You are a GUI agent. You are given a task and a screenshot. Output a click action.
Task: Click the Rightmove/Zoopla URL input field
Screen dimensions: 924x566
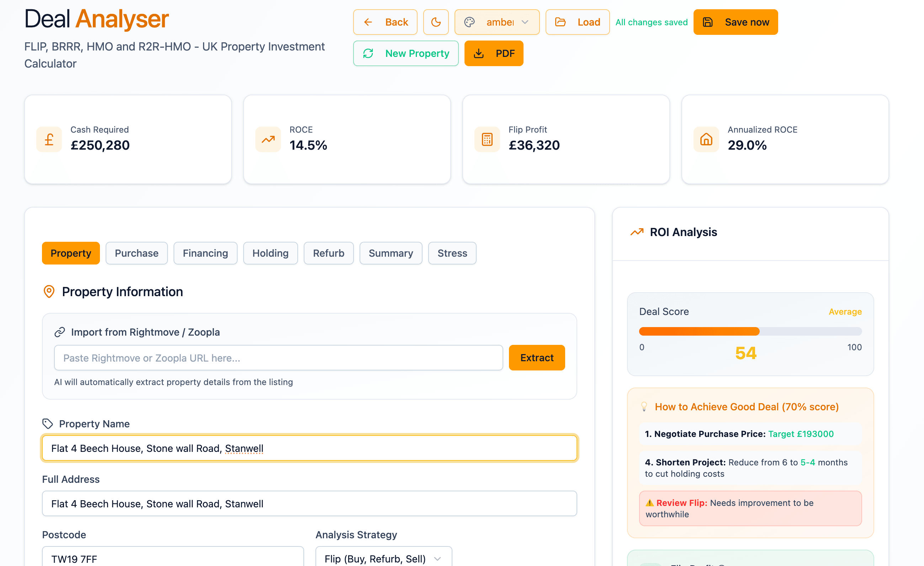[x=278, y=358]
